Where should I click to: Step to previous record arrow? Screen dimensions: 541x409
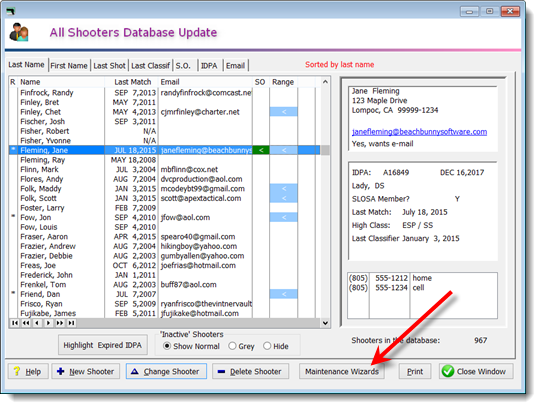tap(37, 323)
